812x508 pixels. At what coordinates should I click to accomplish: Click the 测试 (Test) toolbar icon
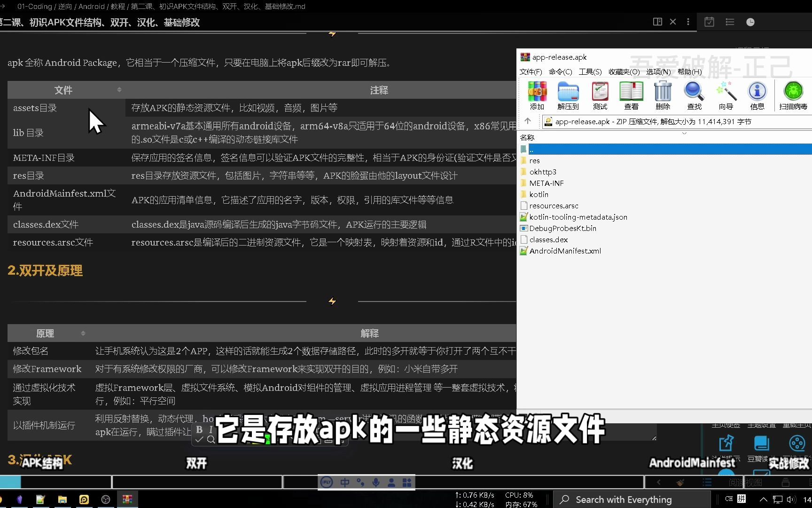point(600,95)
